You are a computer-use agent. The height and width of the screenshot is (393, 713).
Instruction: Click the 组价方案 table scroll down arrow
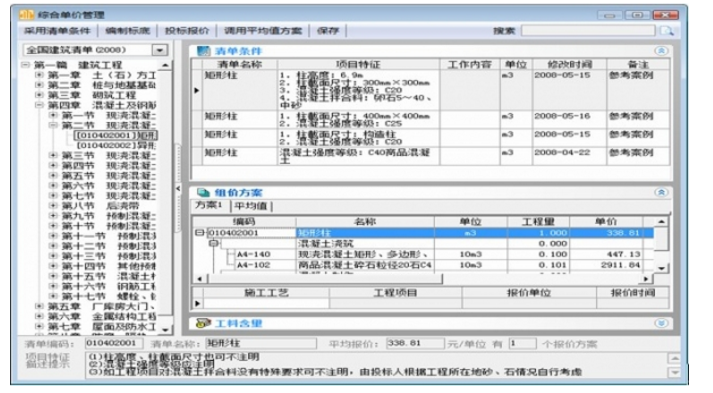[661, 268]
